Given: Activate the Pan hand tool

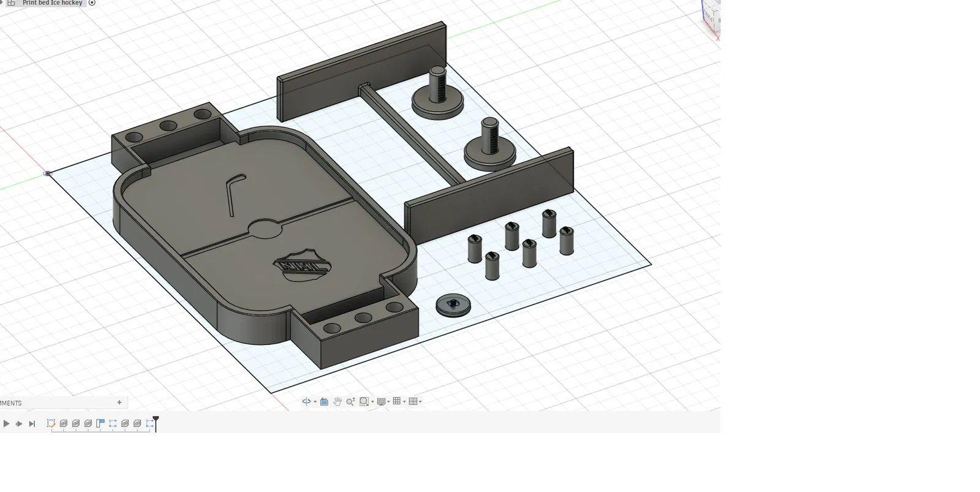Looking at the screenshot, I should 337,401.
